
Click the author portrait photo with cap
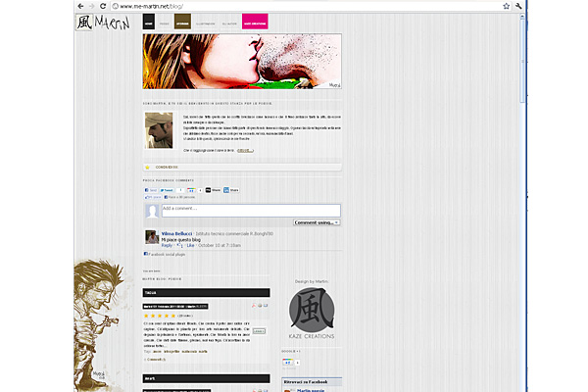159,130
